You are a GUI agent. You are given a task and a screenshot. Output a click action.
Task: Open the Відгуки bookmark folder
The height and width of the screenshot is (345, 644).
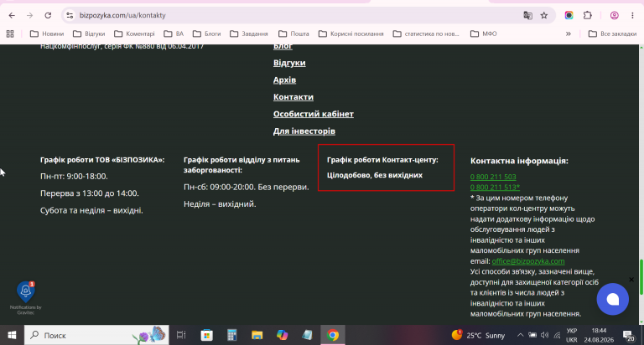point(89,33)
